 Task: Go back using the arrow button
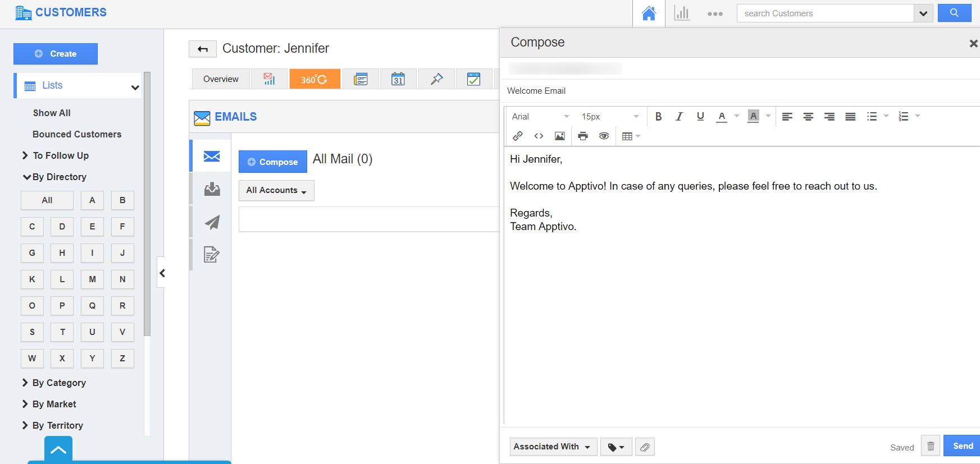pos(203,49)
